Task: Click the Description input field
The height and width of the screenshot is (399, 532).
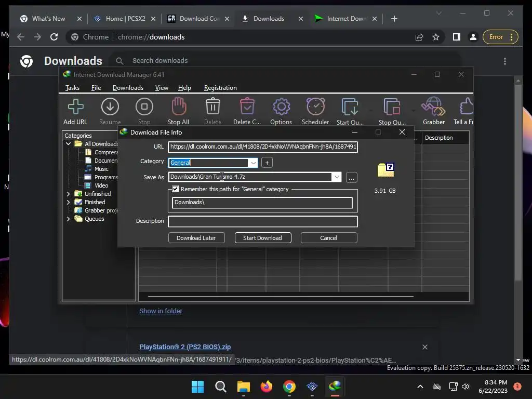Action: coord(262,221)
